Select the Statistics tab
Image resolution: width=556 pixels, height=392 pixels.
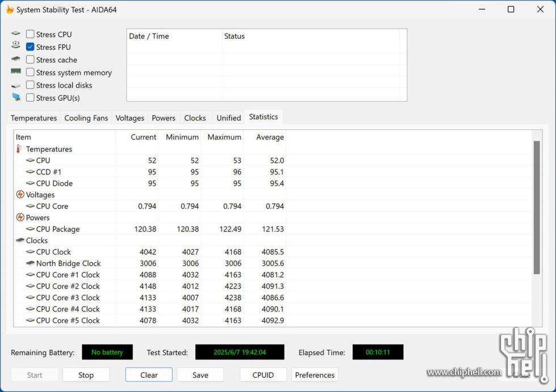point(263,117)
